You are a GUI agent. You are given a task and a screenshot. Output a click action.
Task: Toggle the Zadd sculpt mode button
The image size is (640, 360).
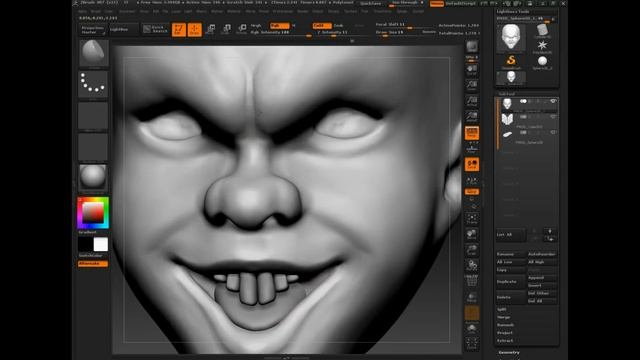click(x=322, y=26)
